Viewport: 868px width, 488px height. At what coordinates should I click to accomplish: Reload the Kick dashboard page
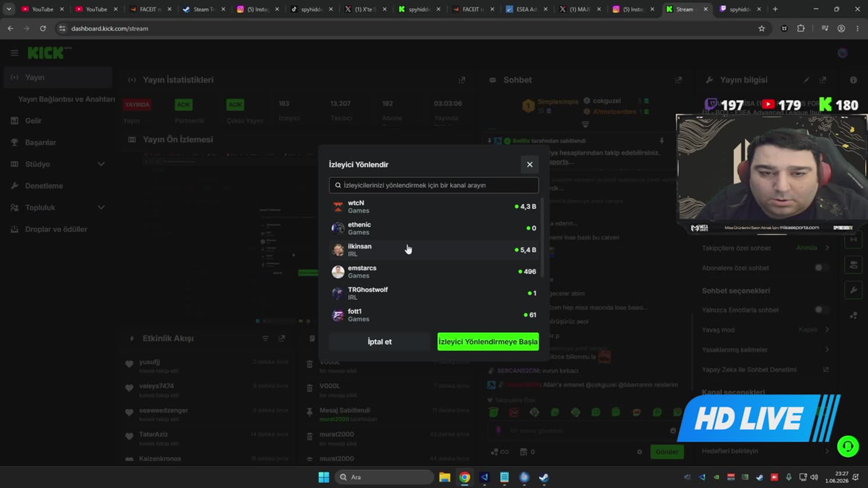point(43,28)
